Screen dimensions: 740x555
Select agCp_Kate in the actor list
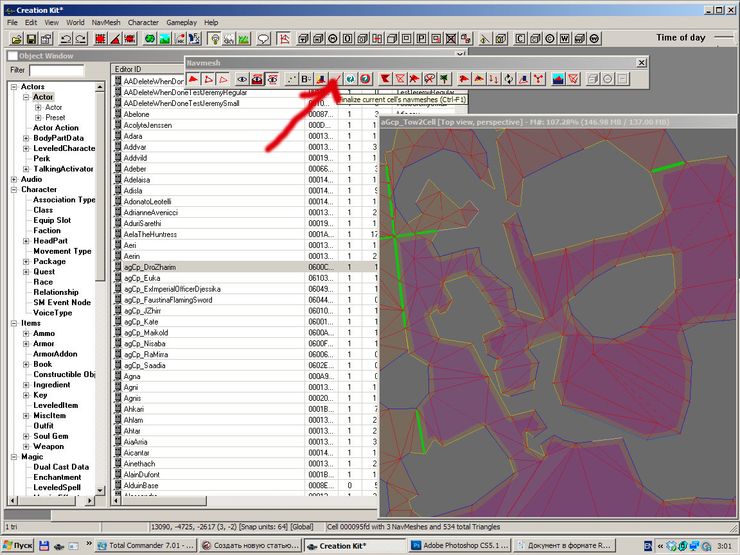140,321
